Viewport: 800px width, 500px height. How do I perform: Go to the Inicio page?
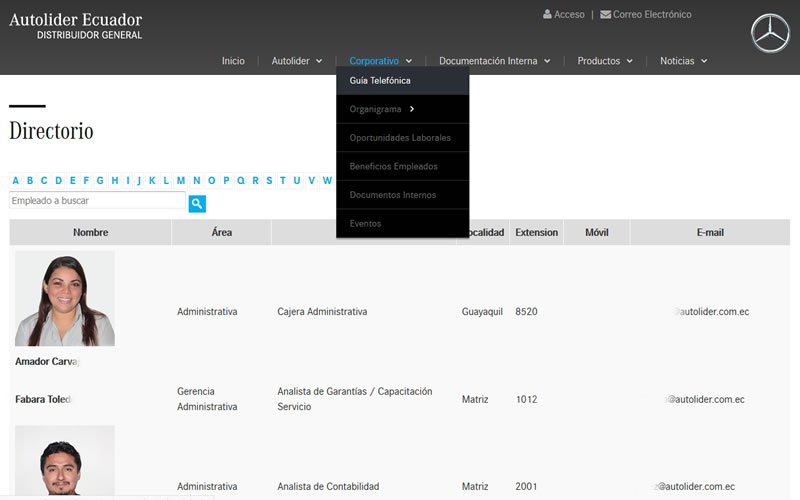(x=233, y=61)
